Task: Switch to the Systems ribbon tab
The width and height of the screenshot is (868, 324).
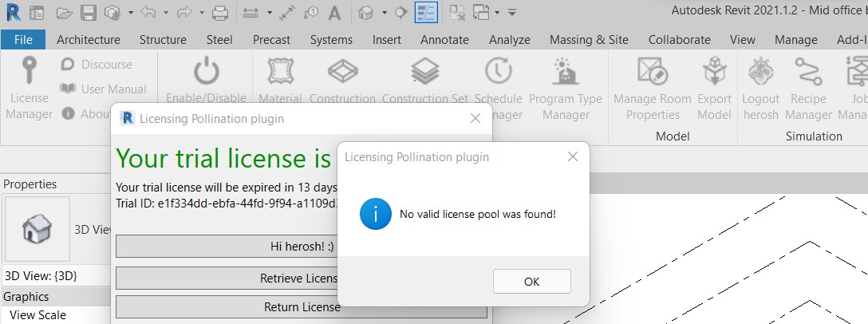Action: 332,40
